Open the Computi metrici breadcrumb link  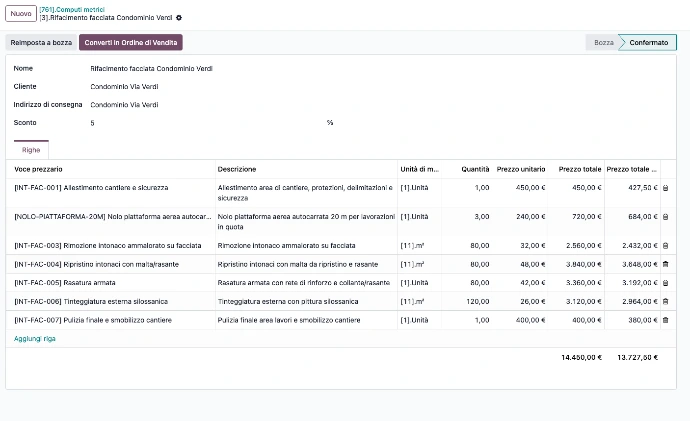pos(72,9)
